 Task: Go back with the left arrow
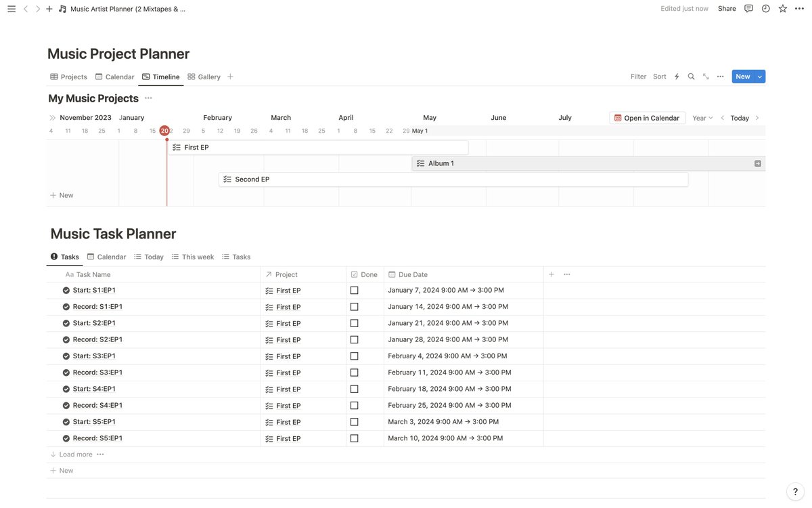(26, 9)
